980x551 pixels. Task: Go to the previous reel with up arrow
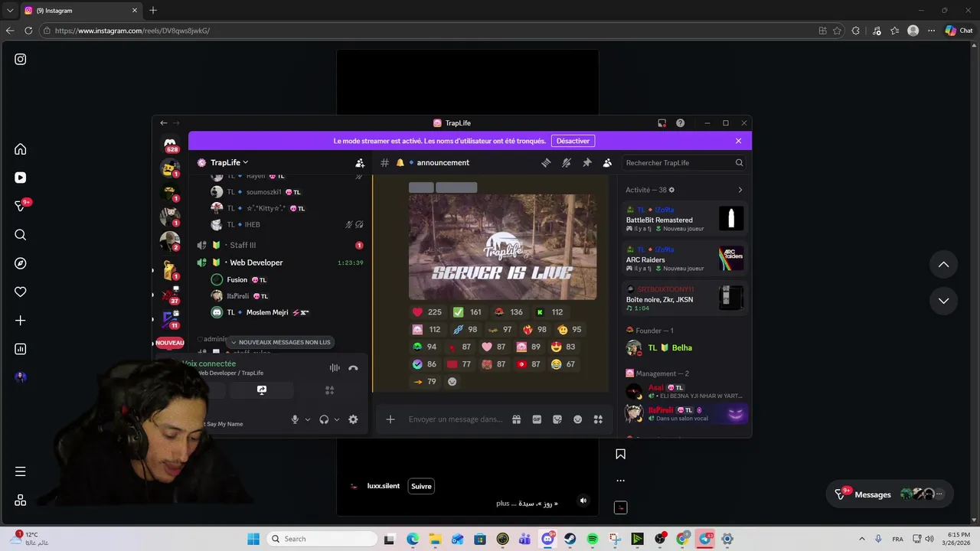(943, 265)
